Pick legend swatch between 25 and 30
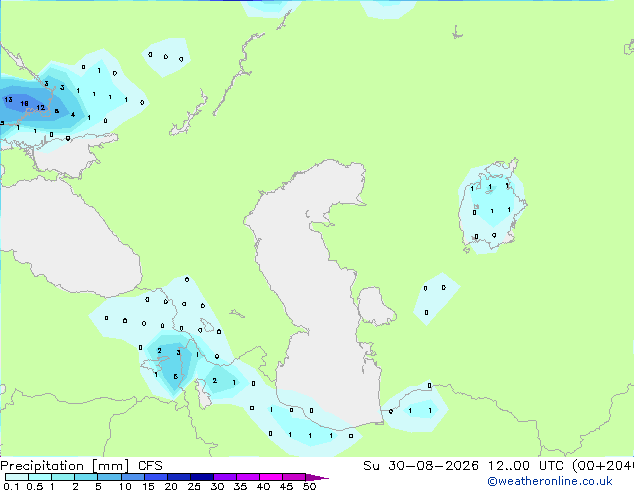Image resolution: width=634 pixels, height=490 pixels. pos(202,477)
